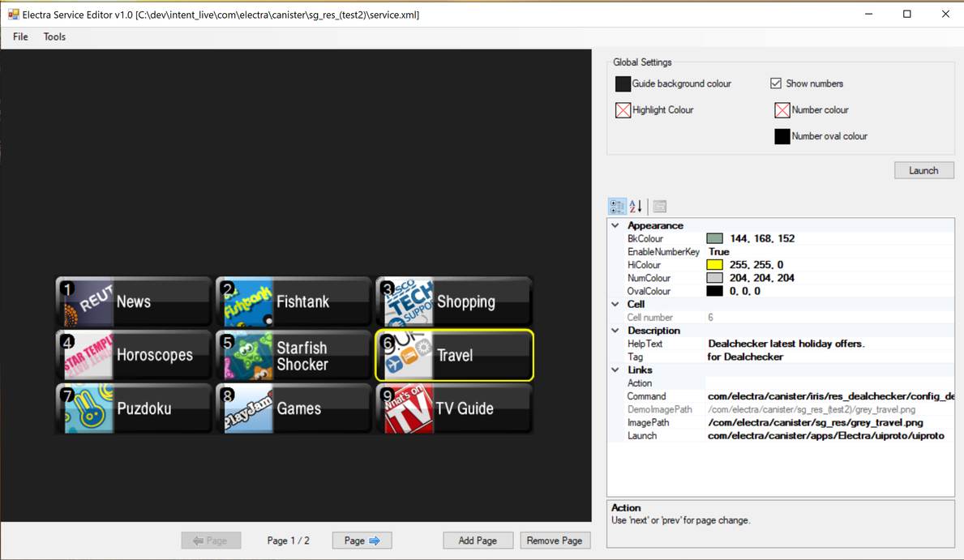The width and height of the screenshot is (964, 560).
Task: Click the Guide background colour swatch
Action: 623,84
